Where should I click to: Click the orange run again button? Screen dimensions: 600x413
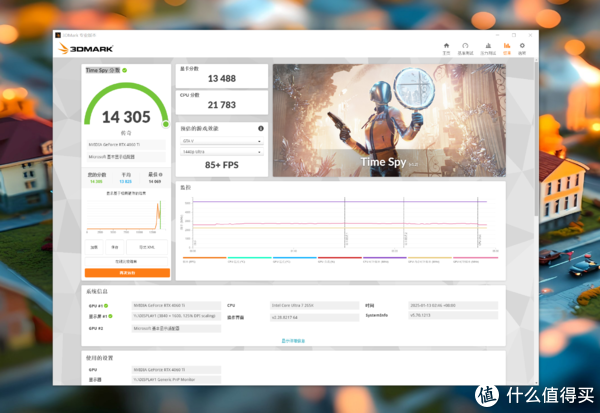pyautogui.click(x=126, y=272)
